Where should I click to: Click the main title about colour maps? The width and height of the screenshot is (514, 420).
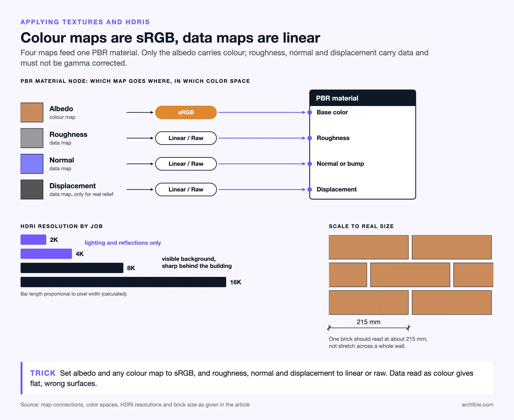[x=170, y=38]
